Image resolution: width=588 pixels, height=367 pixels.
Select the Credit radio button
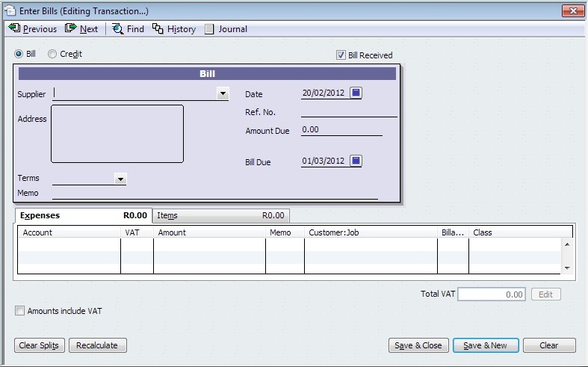(52, 54)
